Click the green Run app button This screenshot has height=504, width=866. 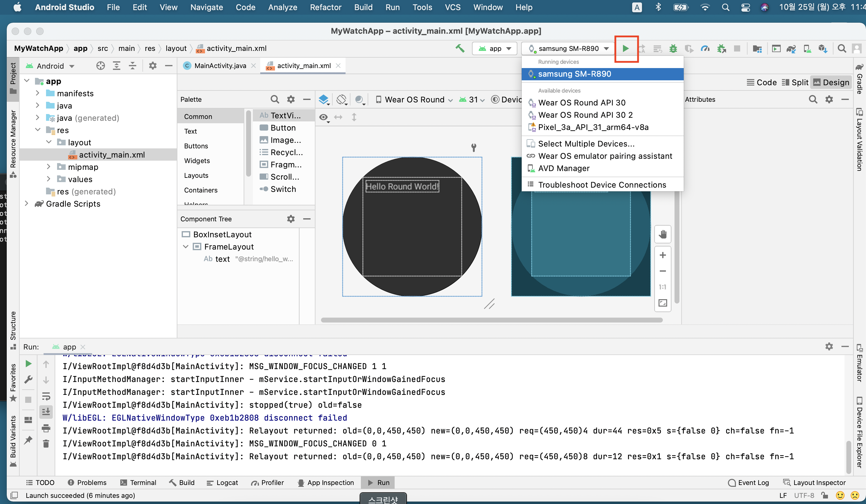(x=625, y=48)
